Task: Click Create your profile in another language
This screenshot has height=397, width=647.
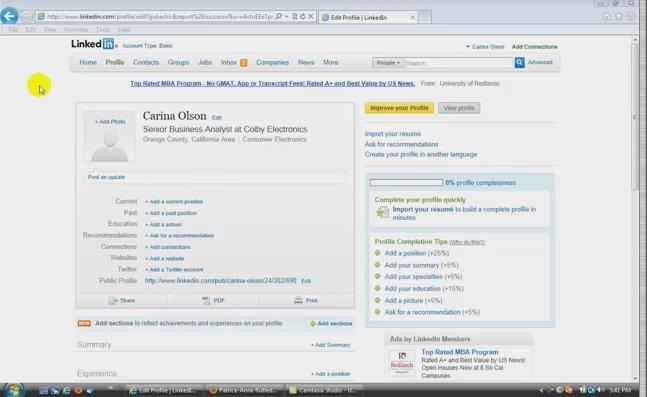Action: 421,154
